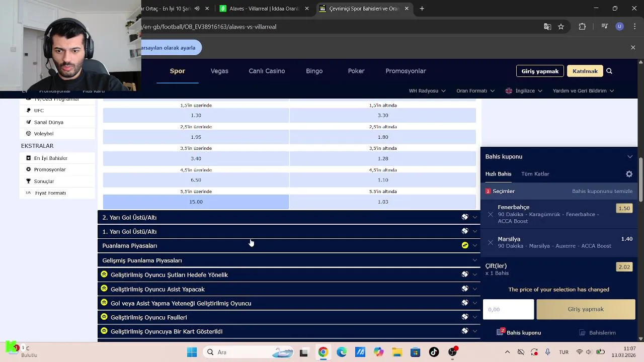This screenshot has height=362, width=644.
Task: Click Bahis kuponunu temizle link
Action: point(602,191)
